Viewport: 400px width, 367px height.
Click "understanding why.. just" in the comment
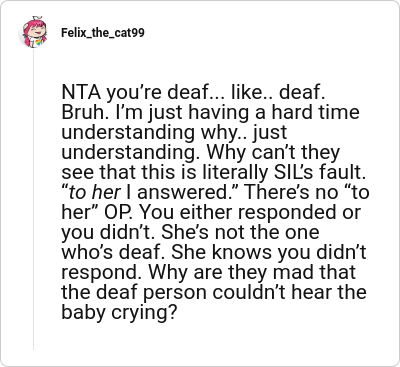pos(174,132)
